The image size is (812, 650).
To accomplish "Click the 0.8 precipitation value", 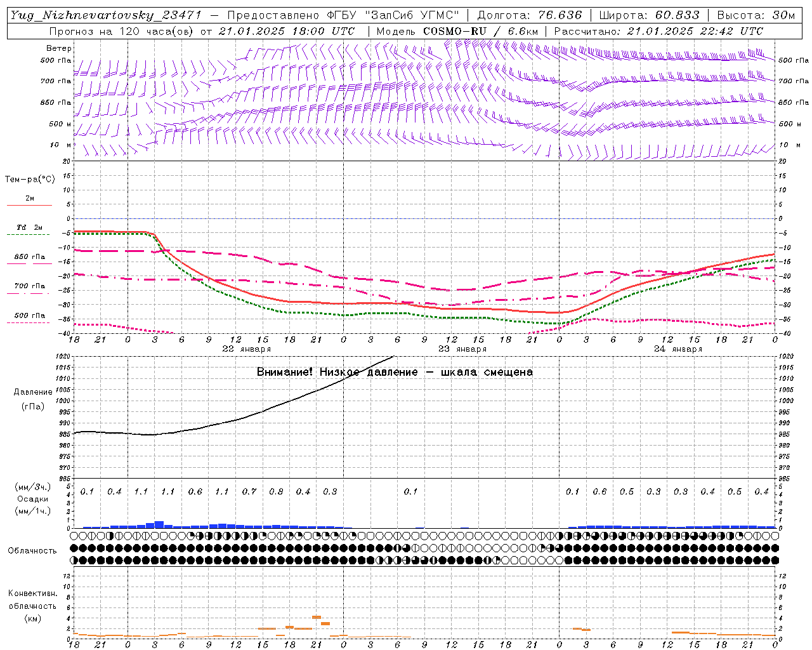I will (276, 492).
